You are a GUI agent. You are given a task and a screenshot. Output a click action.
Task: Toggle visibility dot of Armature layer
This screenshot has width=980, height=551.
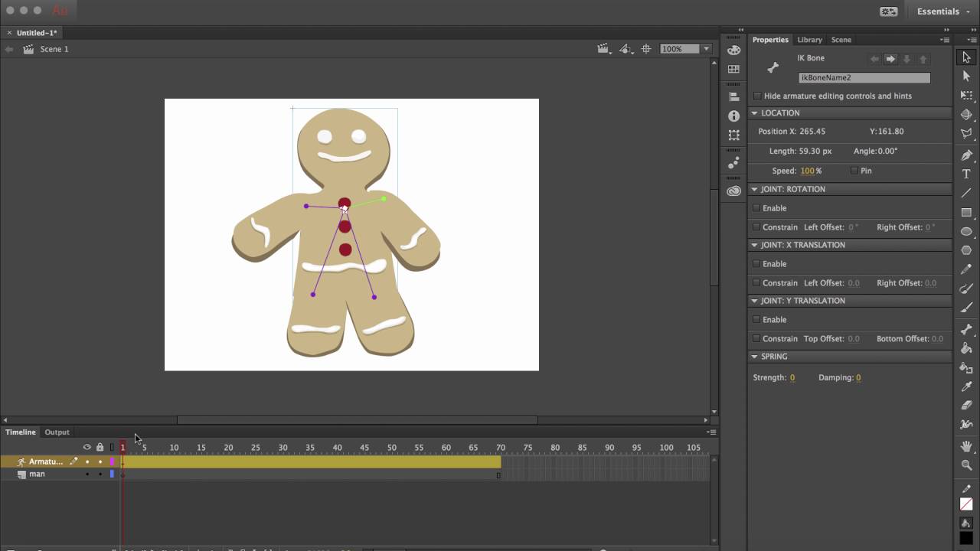pos(87,461)
